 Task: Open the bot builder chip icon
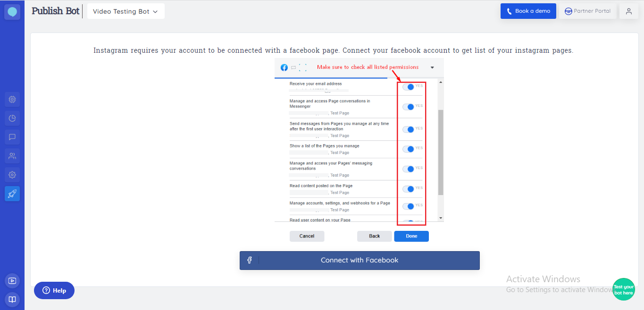[12, 99]
